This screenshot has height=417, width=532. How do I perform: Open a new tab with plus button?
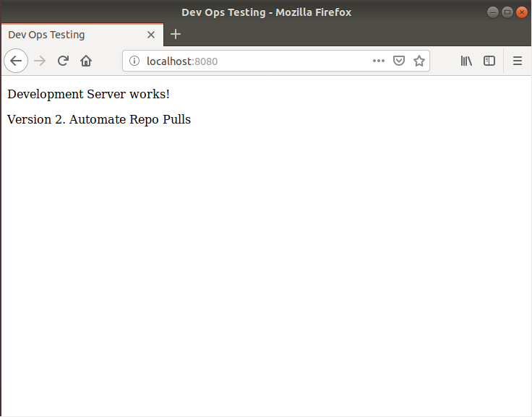point(176,35)
